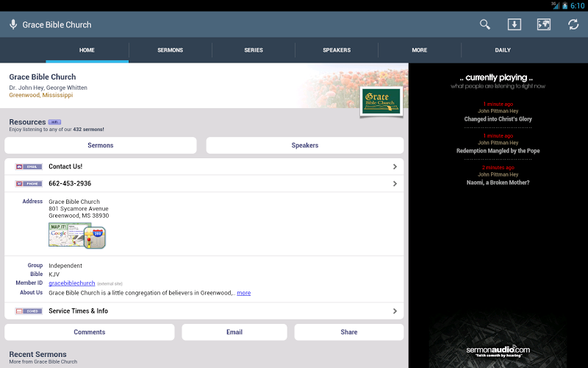Click the Grace Bible Church heading
Image resolution: width=588 pixels, height=368 pixels.
pos(43,77)
